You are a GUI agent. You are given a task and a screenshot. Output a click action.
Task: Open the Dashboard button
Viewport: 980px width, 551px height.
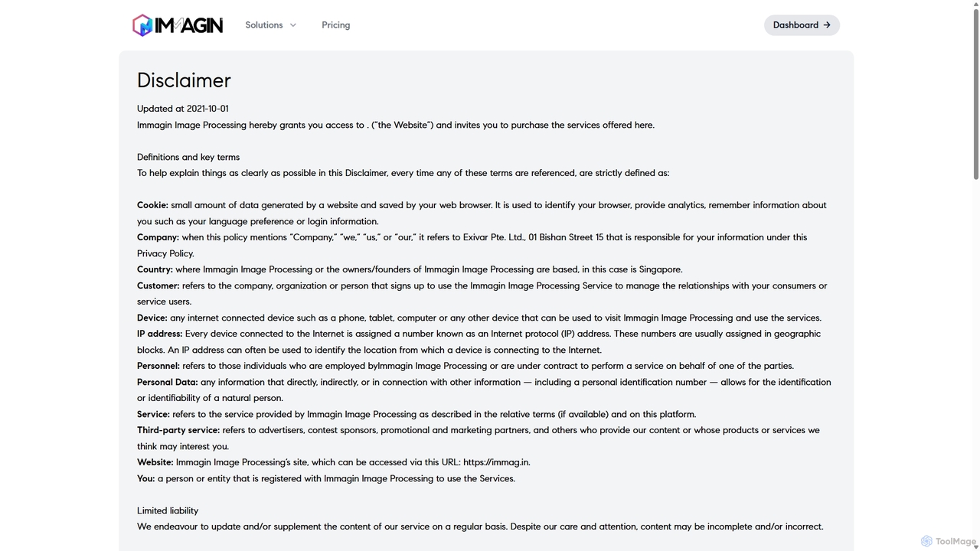[x=802, y=25]
